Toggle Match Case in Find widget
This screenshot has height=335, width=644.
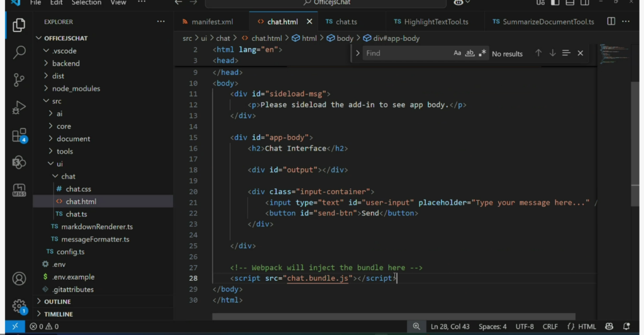(x=457, y=54)
